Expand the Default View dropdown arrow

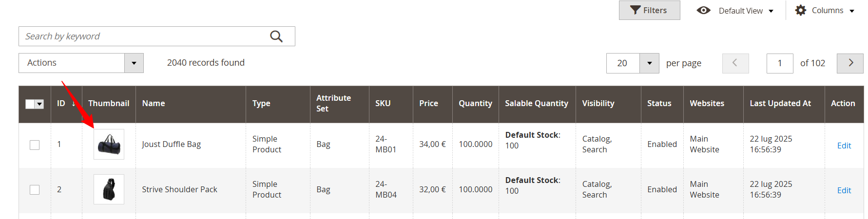click(x=771, y=11)
